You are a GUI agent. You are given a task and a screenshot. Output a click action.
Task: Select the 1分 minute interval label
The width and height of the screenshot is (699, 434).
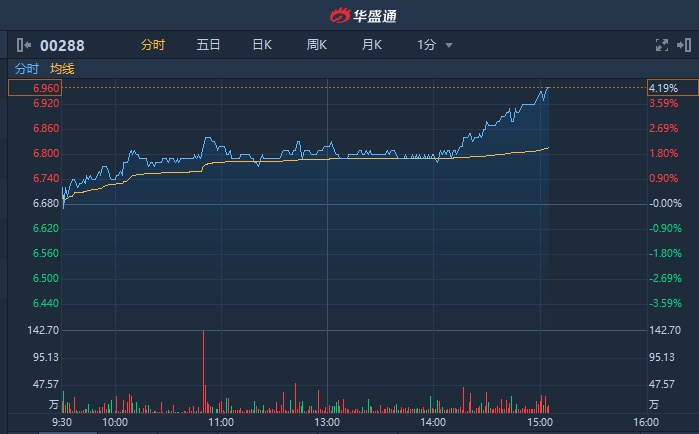426,45
